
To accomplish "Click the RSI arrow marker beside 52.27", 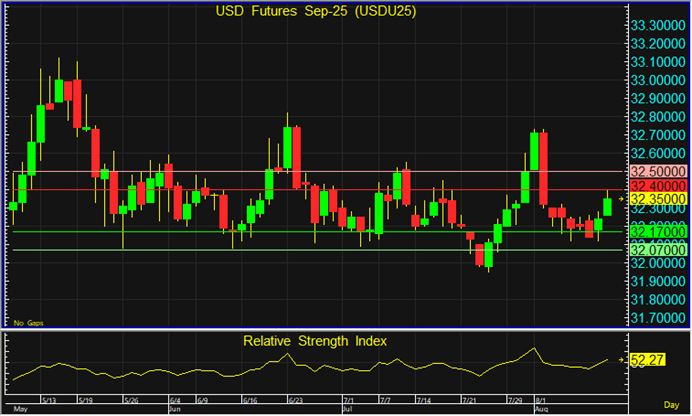I will point(621,359).
